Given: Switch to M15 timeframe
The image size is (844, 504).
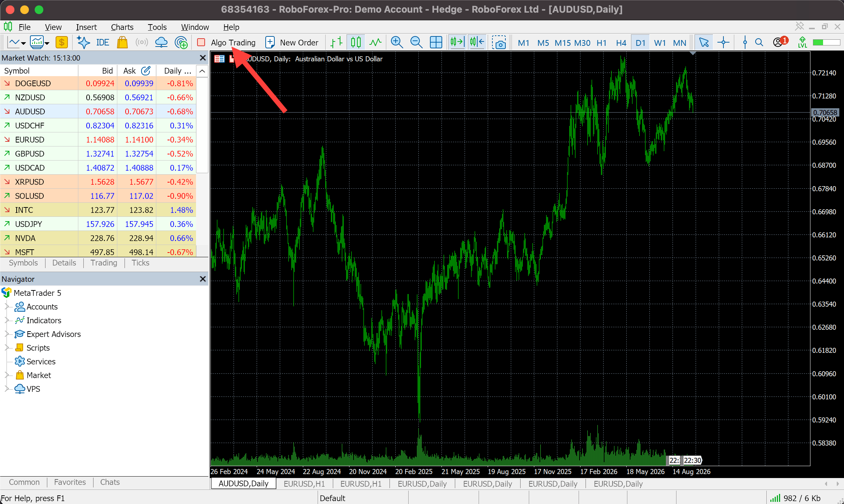Looking at the screenshot, I should pyautogui.click(x=562, y=43).
